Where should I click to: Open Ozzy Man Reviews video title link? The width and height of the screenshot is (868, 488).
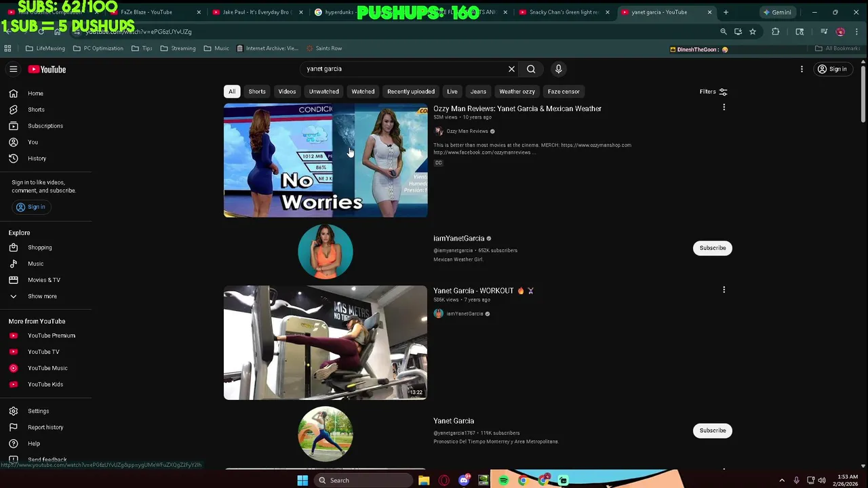[x=517, y=108]
